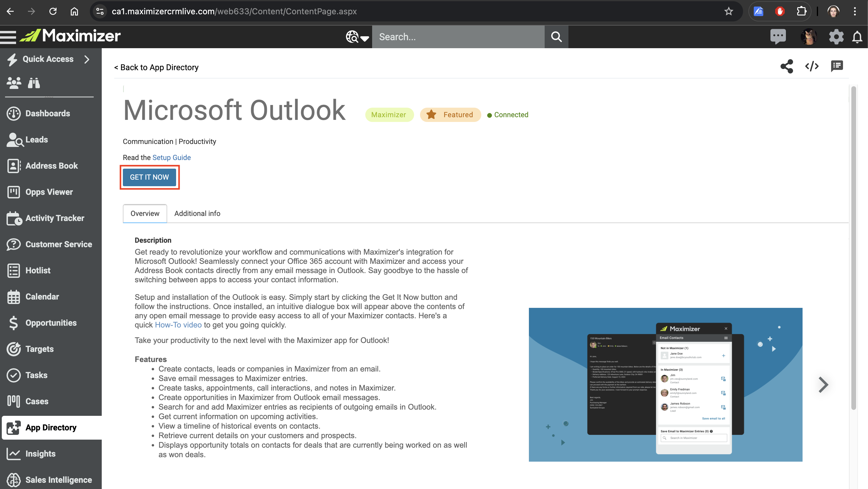Open the notifications bell
This screenshot has width=868, height=489.
pos(857,37)
